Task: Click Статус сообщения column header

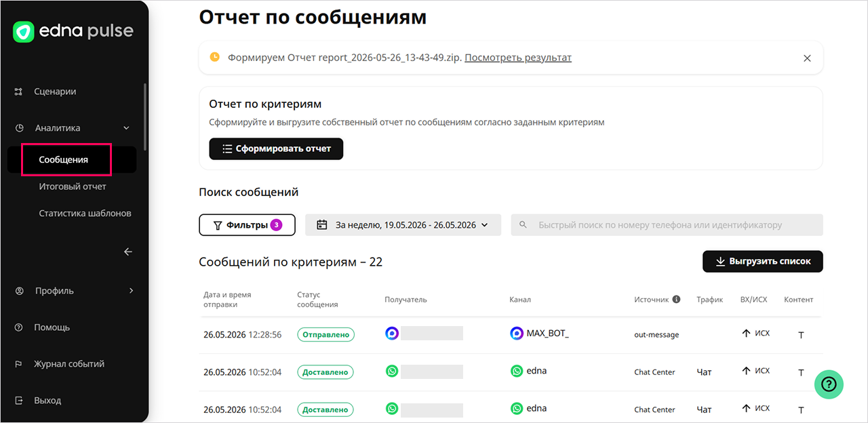Action: (317, 300)
